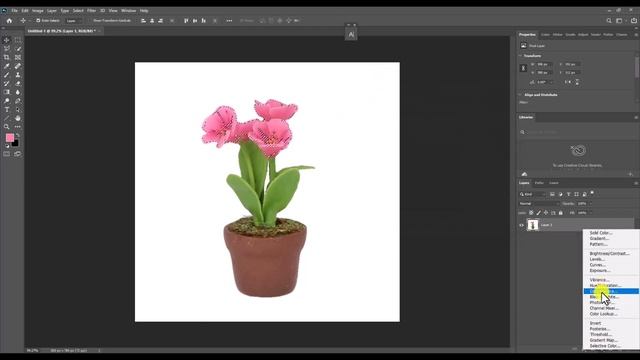Select the Eraser tool
Viewport: 640px width, 360px height.
(18, 83)
